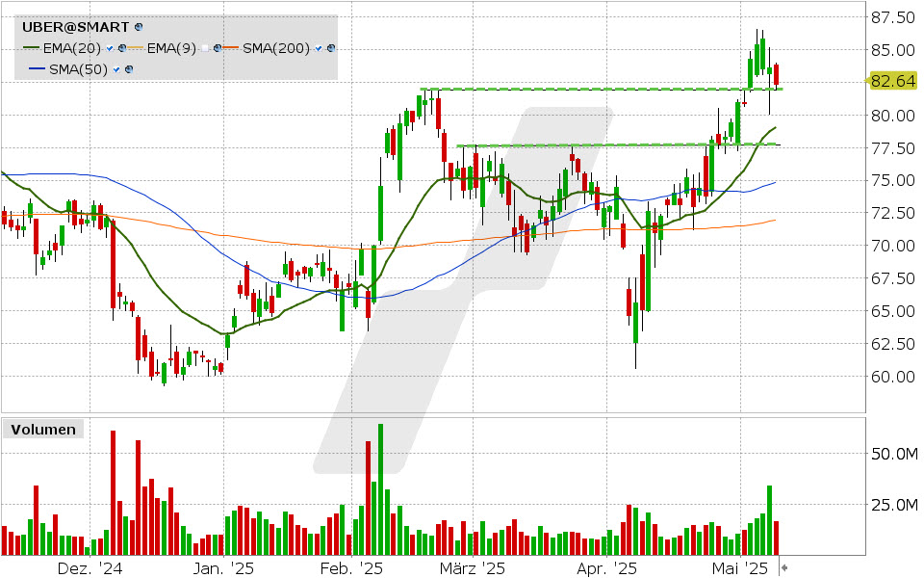Viewport: 924px width, 578px height.
Task: Click the UBER@SMART symbol label
Action: click(75, 27)
